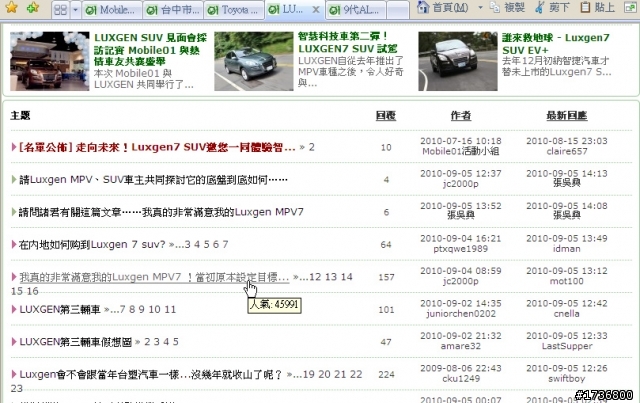
Task: Open thread 在內地如何购到Luxgen 7 suv?
Action: [x=92, y=245]
